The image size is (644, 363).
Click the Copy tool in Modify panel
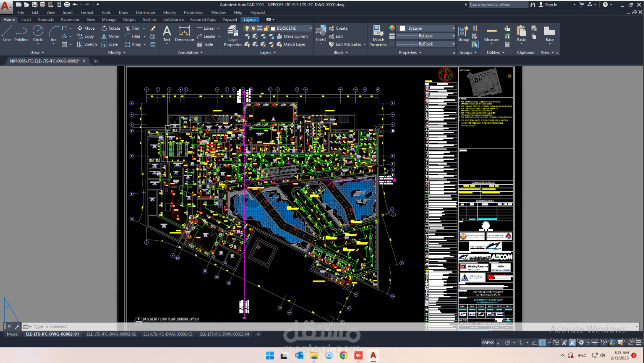point(85,36)
